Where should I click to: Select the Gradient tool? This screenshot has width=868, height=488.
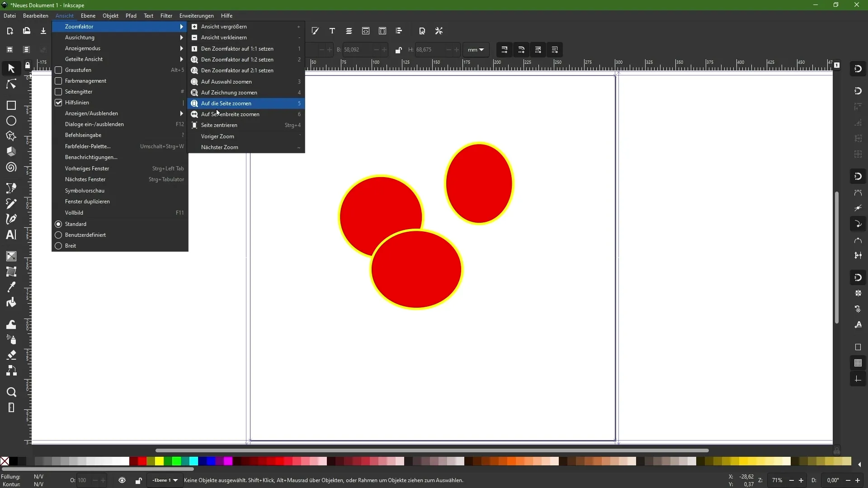pyautogui.click(x=11, y=256)
